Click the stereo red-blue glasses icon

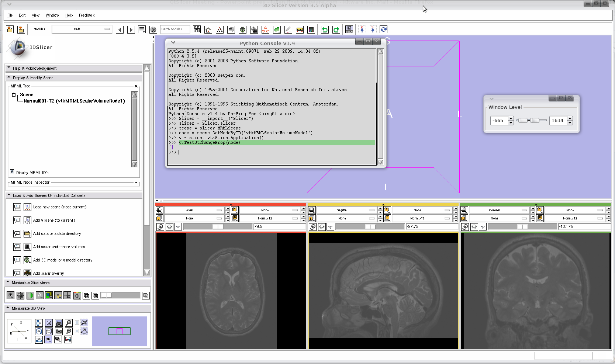pyautogui.click(x=68, y=340)
